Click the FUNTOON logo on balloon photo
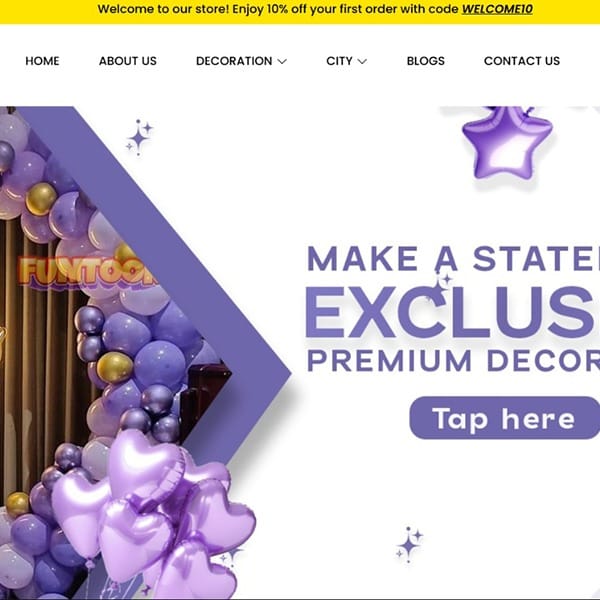The image size is (600, 600). 87,271
